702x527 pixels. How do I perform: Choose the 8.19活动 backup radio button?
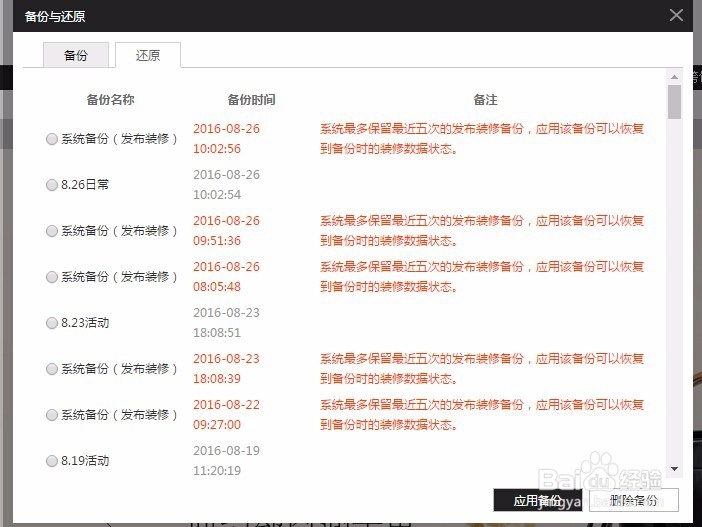[52, 461]
